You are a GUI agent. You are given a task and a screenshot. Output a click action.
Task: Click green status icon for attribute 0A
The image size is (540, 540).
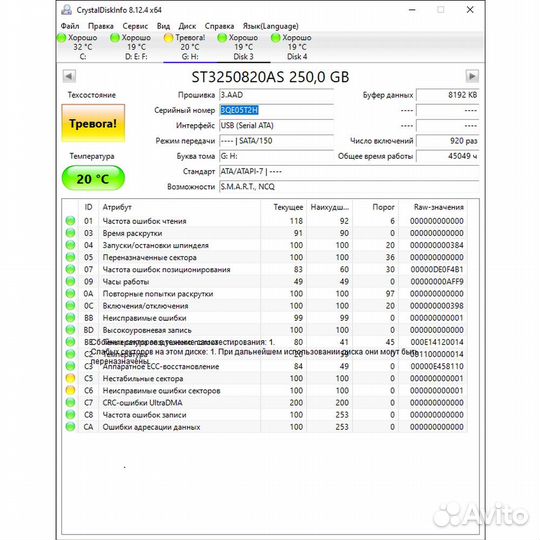(x=70, y=293)
